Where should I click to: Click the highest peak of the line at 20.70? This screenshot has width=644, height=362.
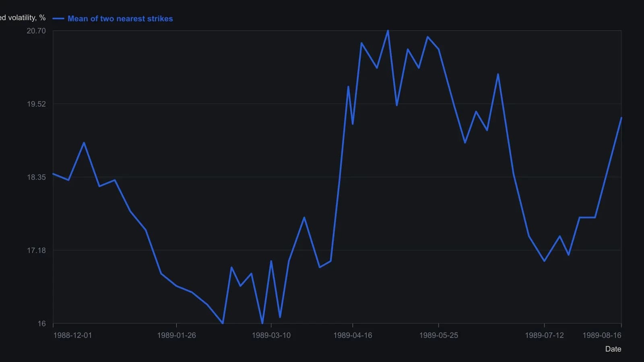(x=388, y=31)
